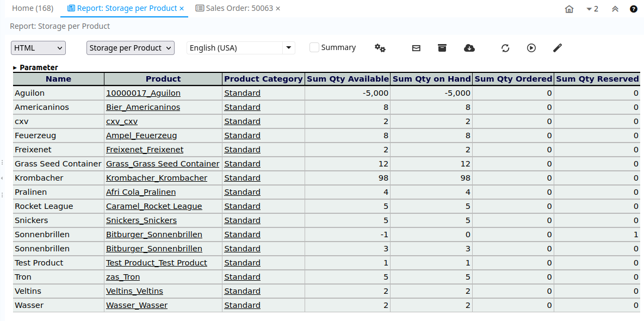Open the Krombacher_Krombacher product link

coord(157,178)
